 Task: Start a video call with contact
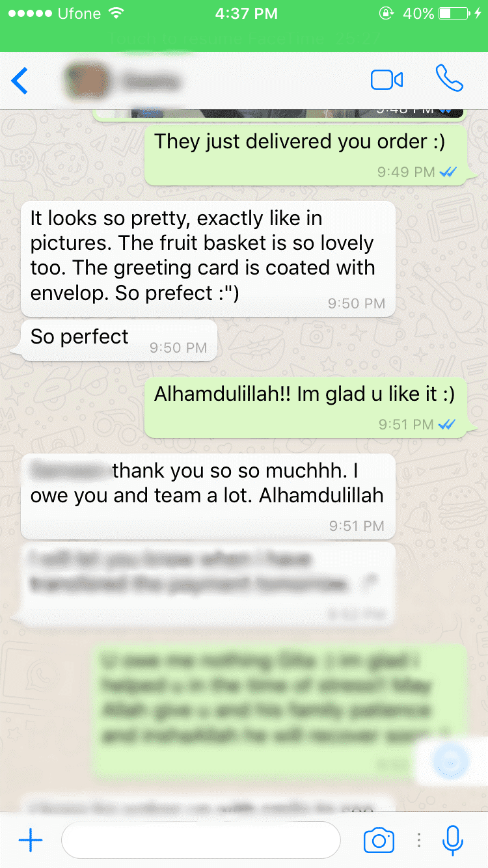386,80
